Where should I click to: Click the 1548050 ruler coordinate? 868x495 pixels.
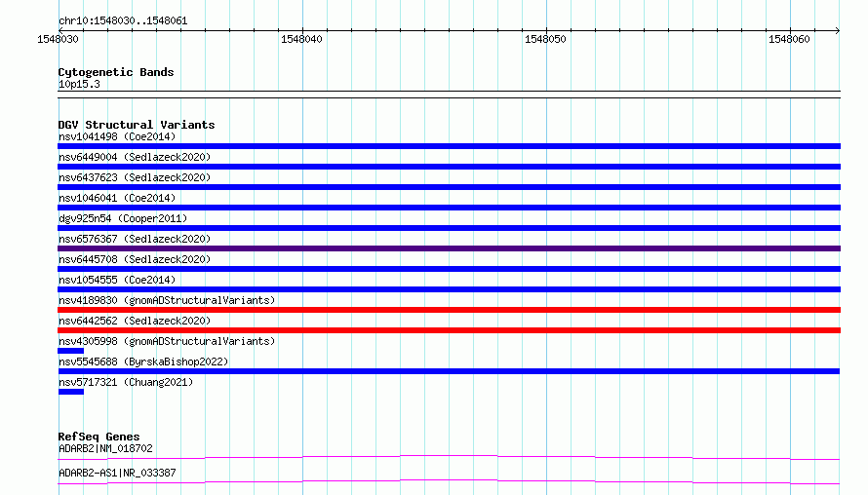545,39
